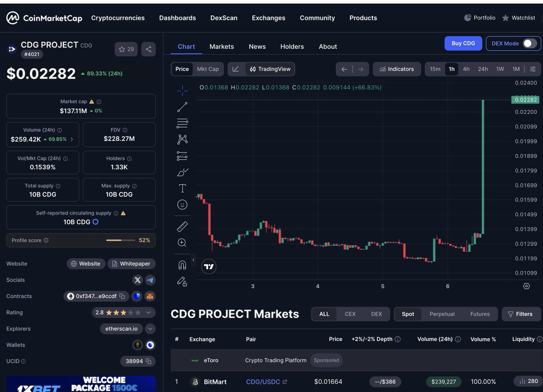Switch to the Markets tab
Image resolution: width=543 pixels, height=392 pixels.
click(x=222, y=47)
